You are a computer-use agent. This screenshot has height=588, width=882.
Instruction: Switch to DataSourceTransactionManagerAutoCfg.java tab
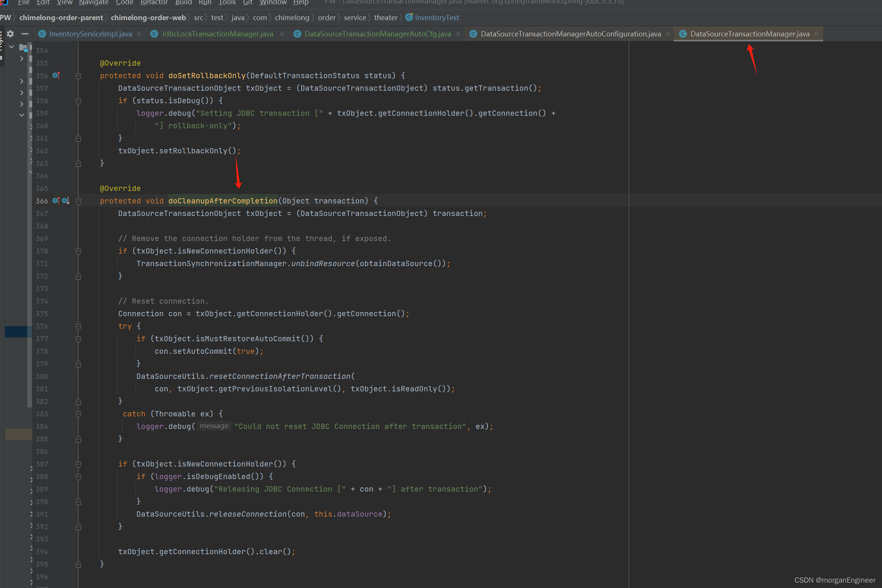click(x=378, y=34)
